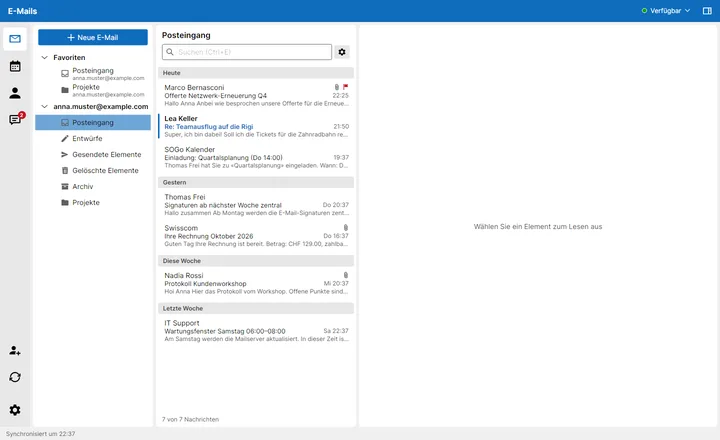Open the Calendar module icon

[15, 66]
